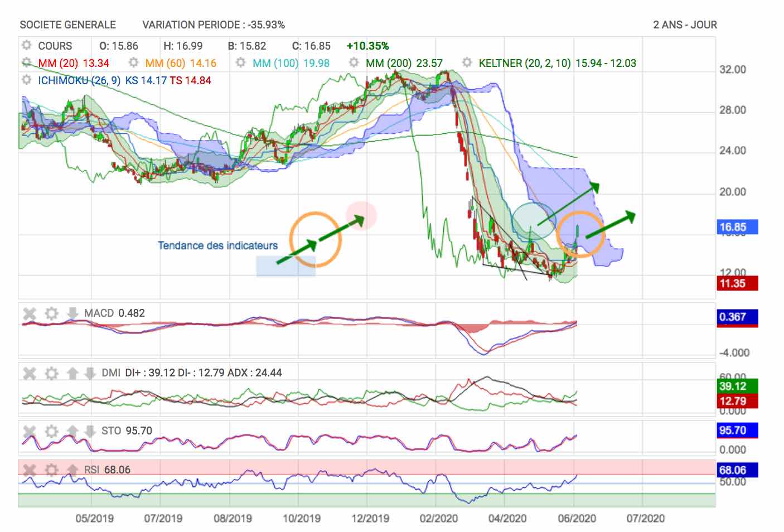Click the TS 14.84 value
The height and width of the screenshot is (532, 784).
[191, 80]
